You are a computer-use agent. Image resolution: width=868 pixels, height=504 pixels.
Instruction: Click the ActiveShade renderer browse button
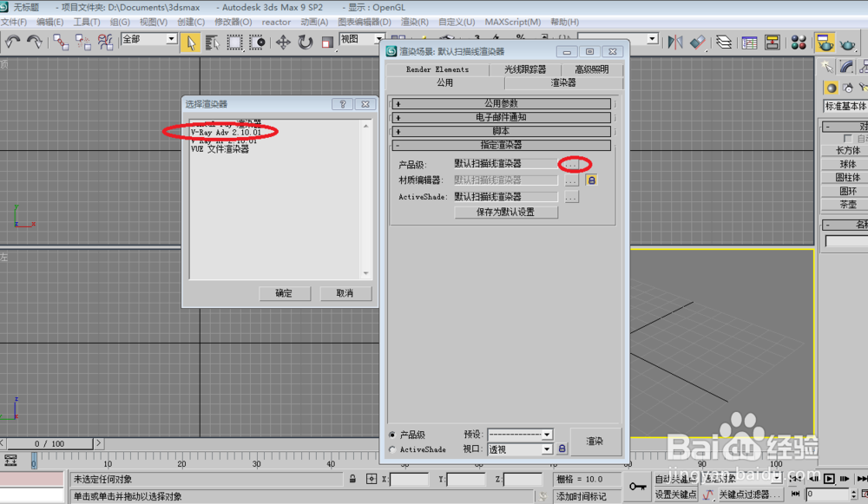point(571,197)
